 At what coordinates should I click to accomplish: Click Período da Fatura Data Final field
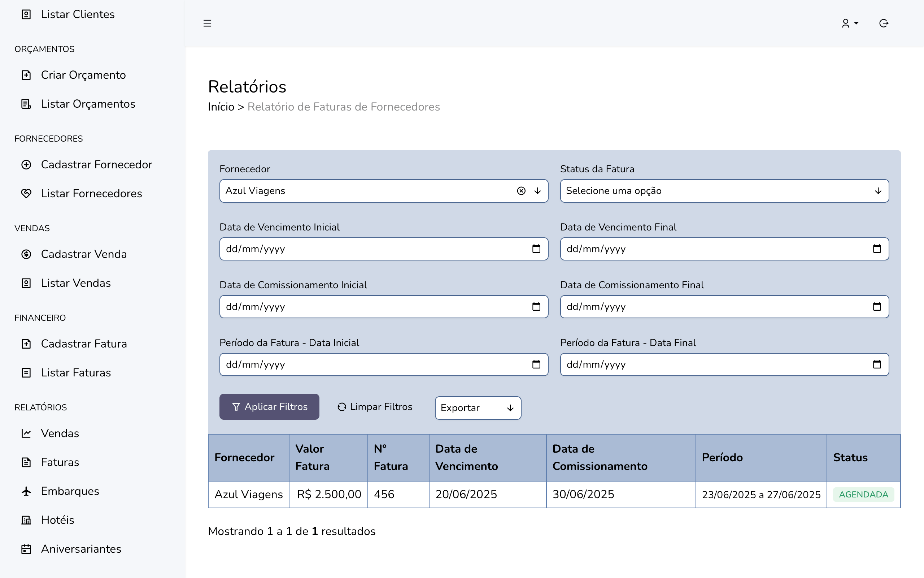click(724, 364)
